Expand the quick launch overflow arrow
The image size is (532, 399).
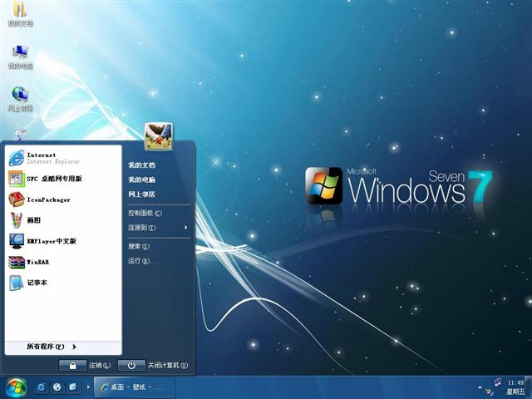pos(88,387)
